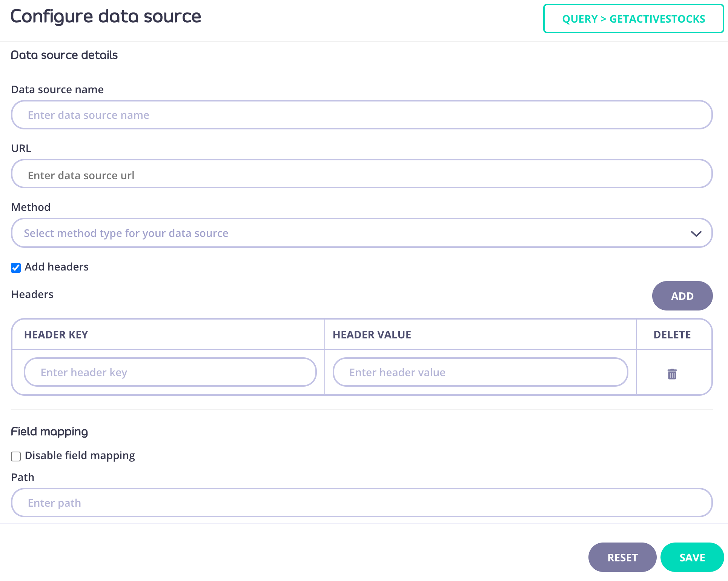Enable Disable field mapping checkbox
The height and width of the screenshot is (581, 728).
coord(16,456)
